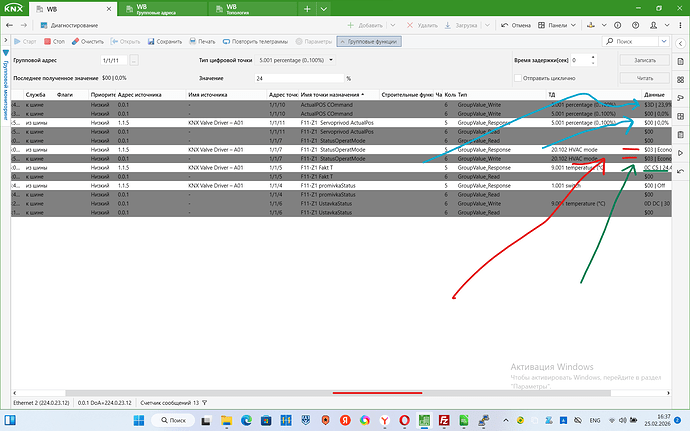The height and width of the screenshot is (431, 690).
Task: Save telegrams with Сохранить
Action: (x=165, y=41)
